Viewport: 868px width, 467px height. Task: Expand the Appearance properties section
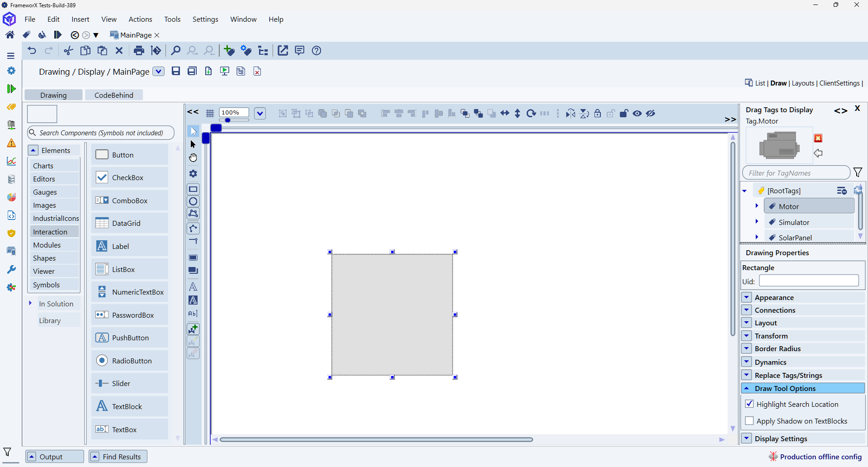746,297
